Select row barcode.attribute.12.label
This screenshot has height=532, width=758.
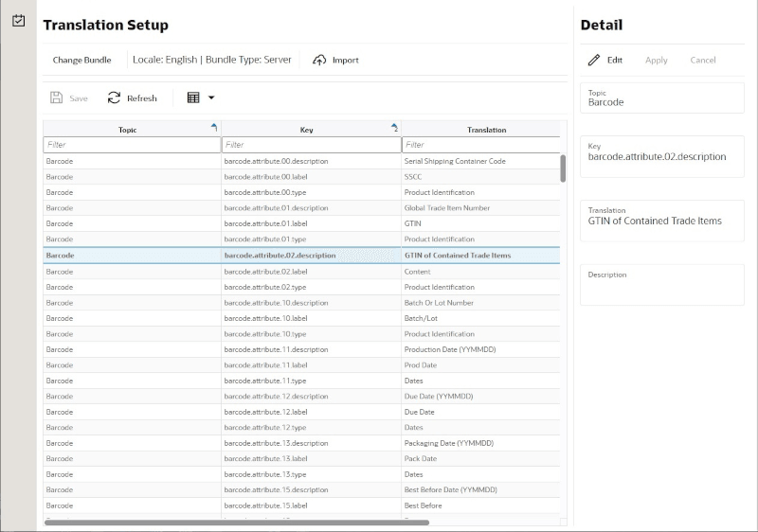pos(301,412)
